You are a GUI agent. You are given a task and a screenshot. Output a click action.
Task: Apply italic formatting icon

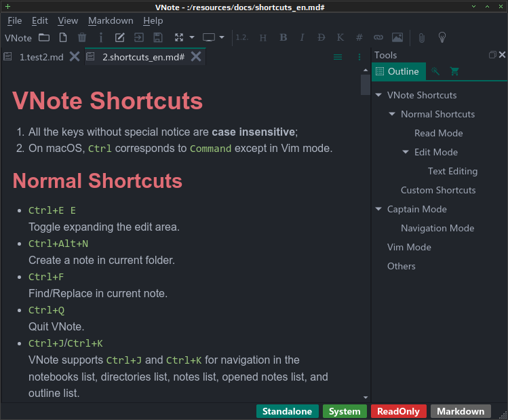click(x=302, y=37)
